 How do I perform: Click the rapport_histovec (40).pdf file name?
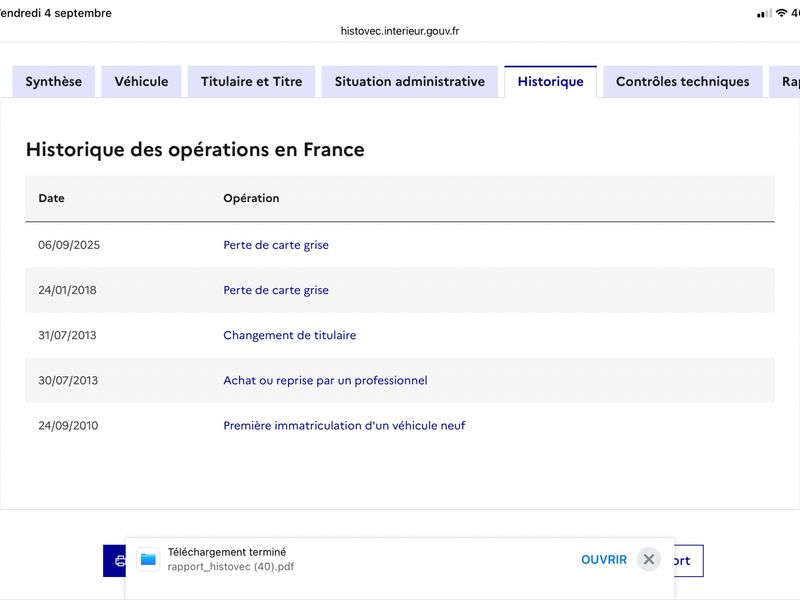[x=231, y=567]
